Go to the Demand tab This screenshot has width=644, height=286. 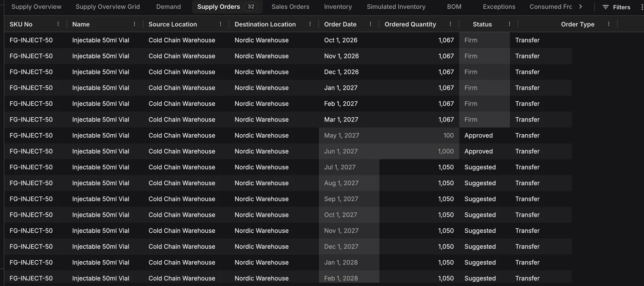tap(168, 6)
